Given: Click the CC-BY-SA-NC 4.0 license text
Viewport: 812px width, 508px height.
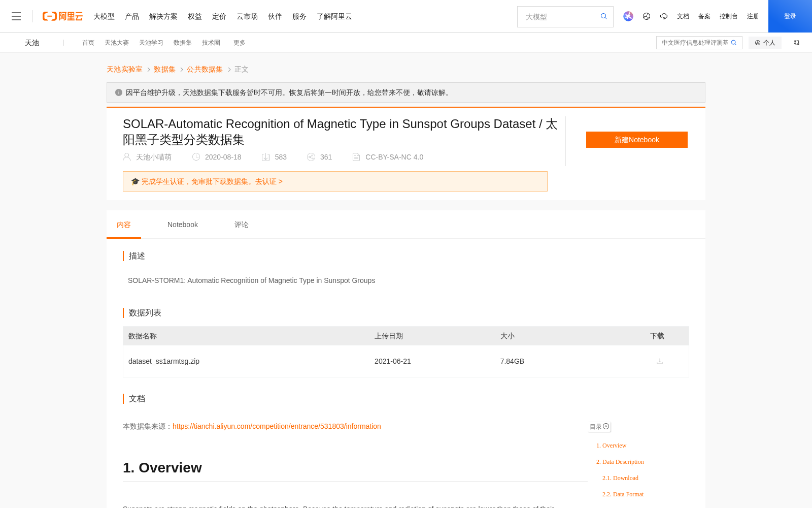Looking at the screenshot, I should point(394,157).
